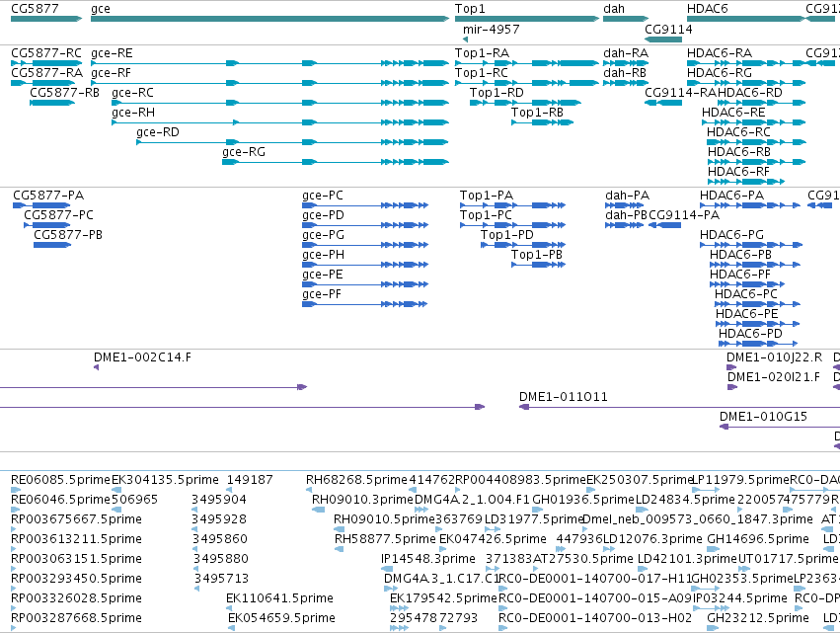Select the HDAC6 gene bar
The width and height of the screenshot is (840, 633).
coord(745,19)
